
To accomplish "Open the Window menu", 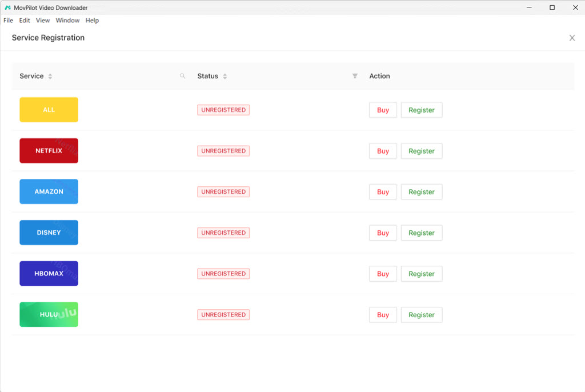I will (x=67, y=21).
